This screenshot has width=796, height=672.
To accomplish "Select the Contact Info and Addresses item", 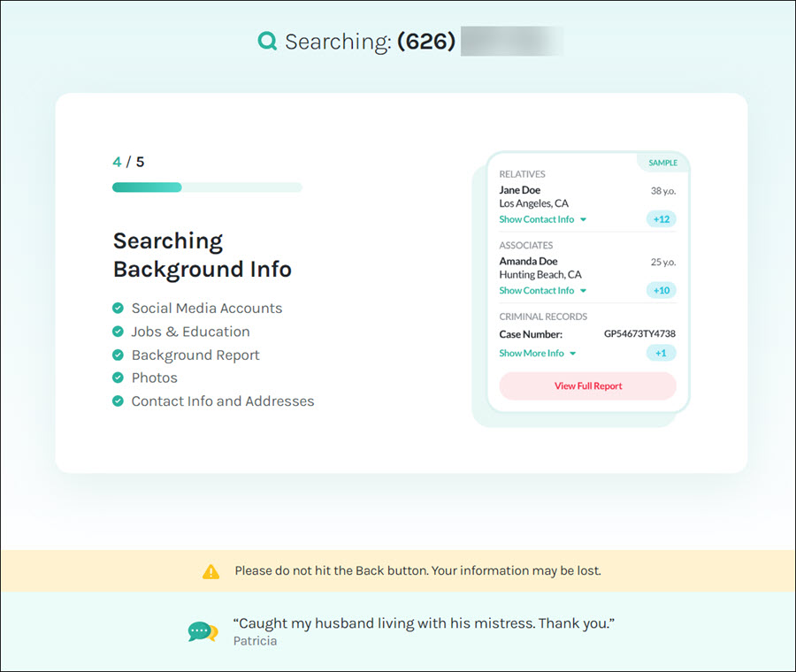I will coord(223,401).
